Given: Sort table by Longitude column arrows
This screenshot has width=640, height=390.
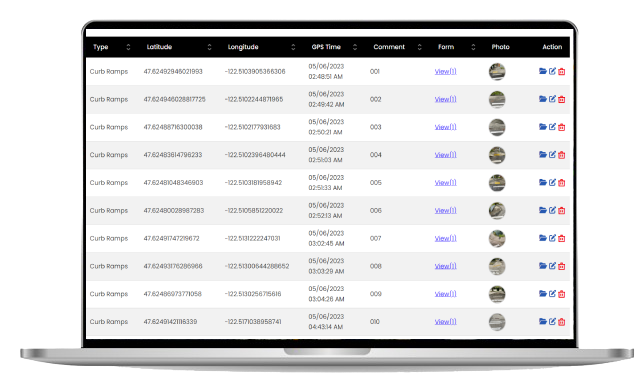Looking at the screenshot, I should pyautogui.click(x=293, y=47).
